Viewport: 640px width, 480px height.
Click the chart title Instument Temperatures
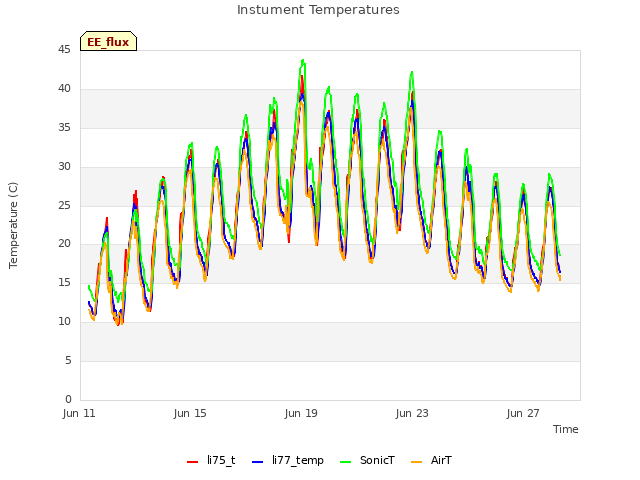click(x=318, y=10)
